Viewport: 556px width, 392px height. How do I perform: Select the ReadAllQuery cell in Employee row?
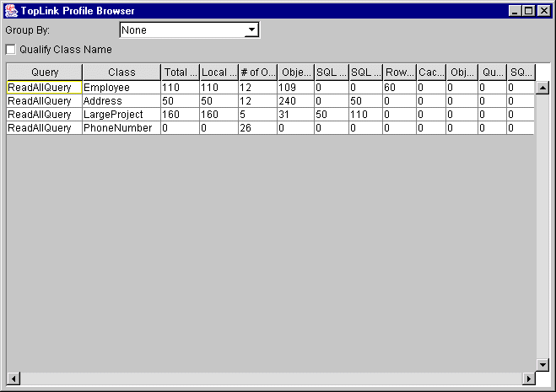tap(45, 88)
